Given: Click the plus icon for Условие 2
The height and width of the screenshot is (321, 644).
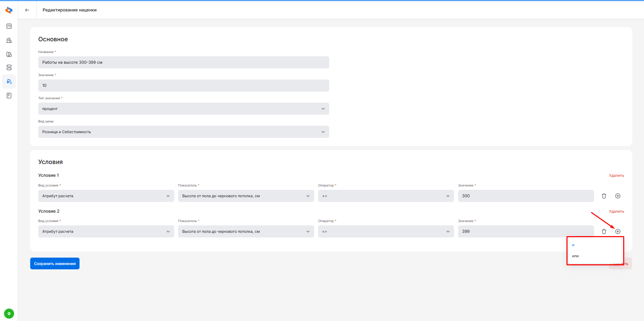Looking at the screenshot, I should coord(617,231).
